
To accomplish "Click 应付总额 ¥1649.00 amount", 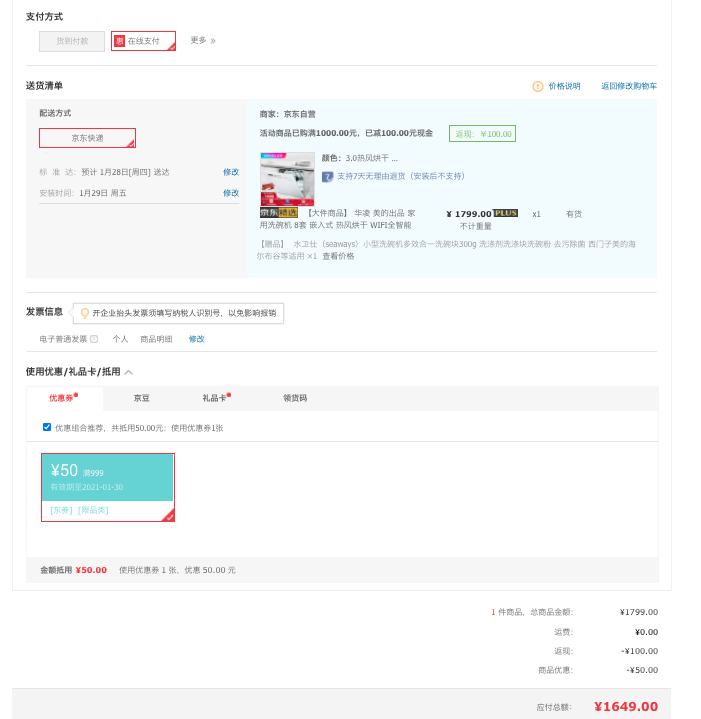I will click(626, 707).
